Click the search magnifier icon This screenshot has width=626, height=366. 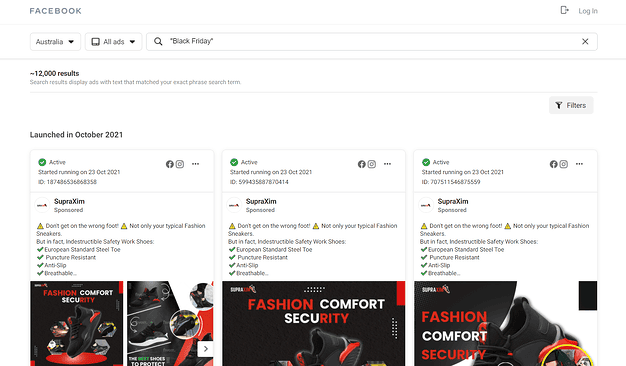coord(158,42)
